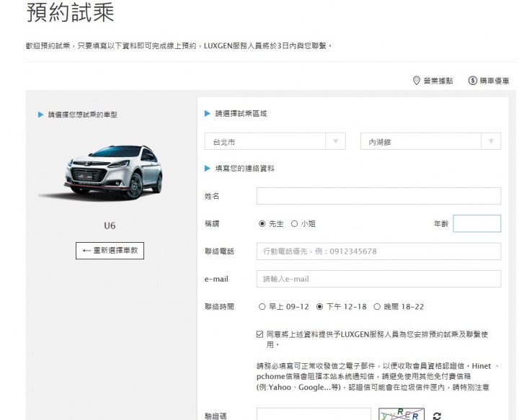
Task: Click the e-mail input field
Action: [x=378, y=279]
